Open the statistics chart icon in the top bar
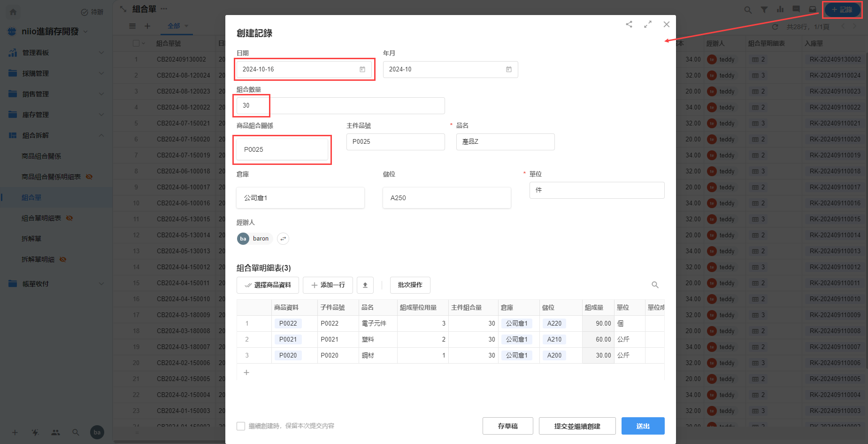868x444 pixels. (780, 9)
